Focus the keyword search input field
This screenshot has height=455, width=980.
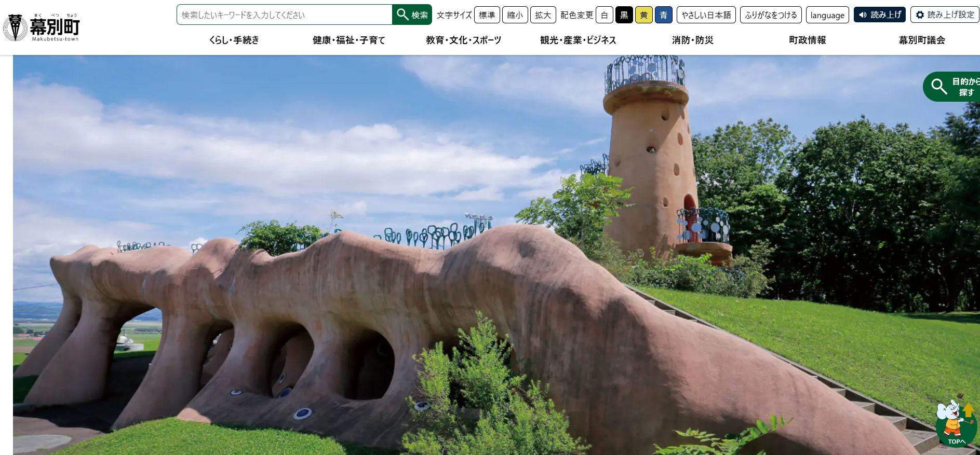(x=285, y=15)
